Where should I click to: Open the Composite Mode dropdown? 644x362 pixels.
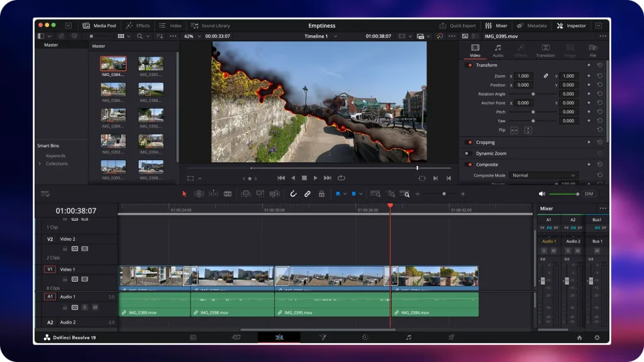[543, 175]
